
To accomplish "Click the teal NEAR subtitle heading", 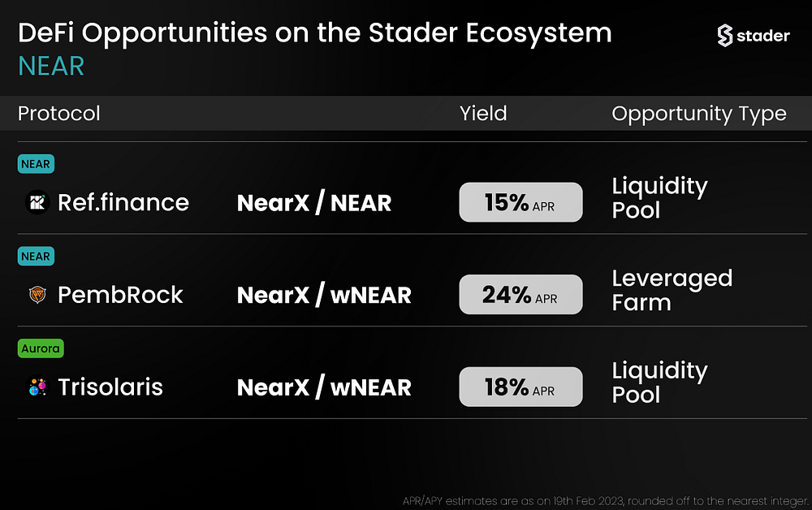I will click(x=50, y=67).
